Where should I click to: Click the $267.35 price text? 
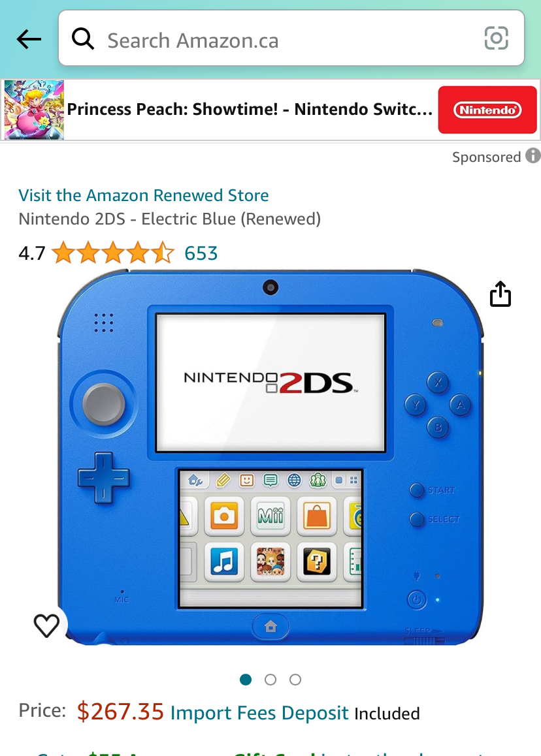pyautogui.click(x=120, y=712)
